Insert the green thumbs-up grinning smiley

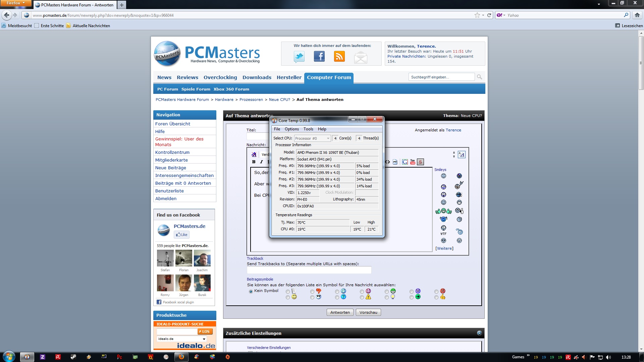[443, 211]
